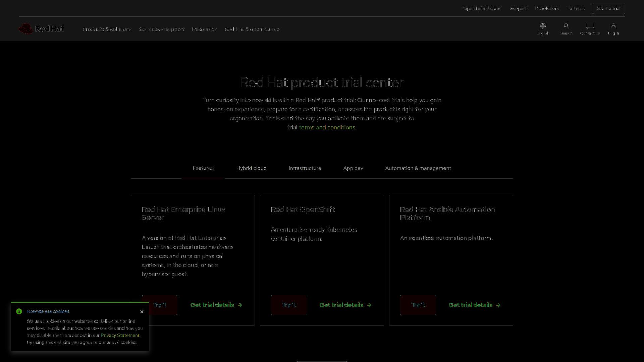This screenshot has width=644, height=362.
Task: Open the Privacy Statement link
Action: coord(120,335)
